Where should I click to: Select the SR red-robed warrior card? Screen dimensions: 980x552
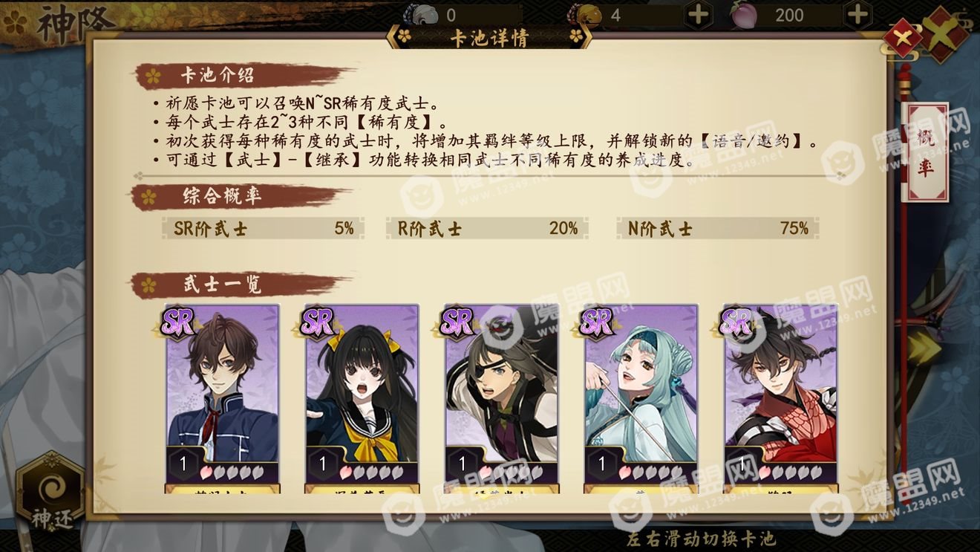point(780,399)
